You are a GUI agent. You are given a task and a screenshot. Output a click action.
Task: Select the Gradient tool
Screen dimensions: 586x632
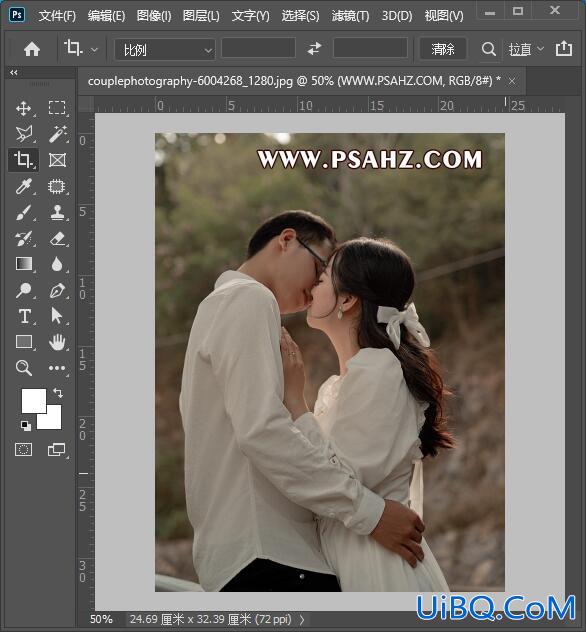23,264
